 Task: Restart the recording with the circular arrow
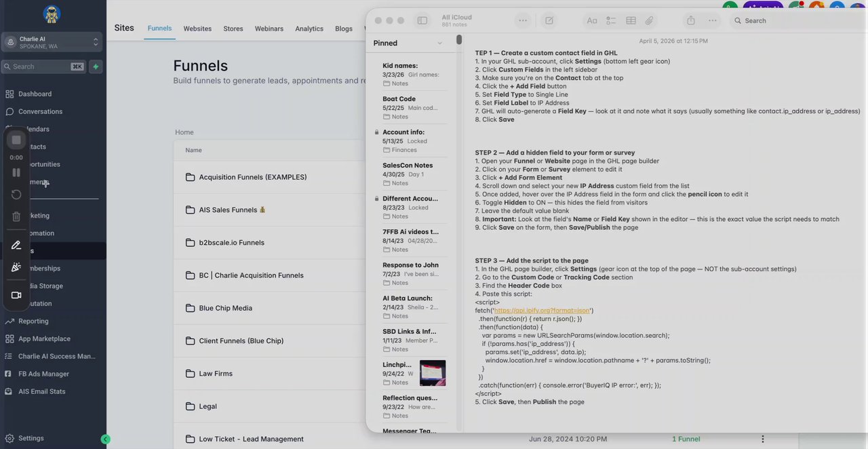pos(16,195)
